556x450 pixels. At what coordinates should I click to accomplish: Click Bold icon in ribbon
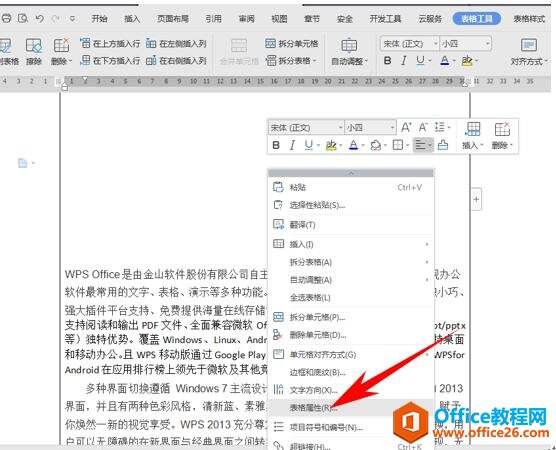(388, 61)
